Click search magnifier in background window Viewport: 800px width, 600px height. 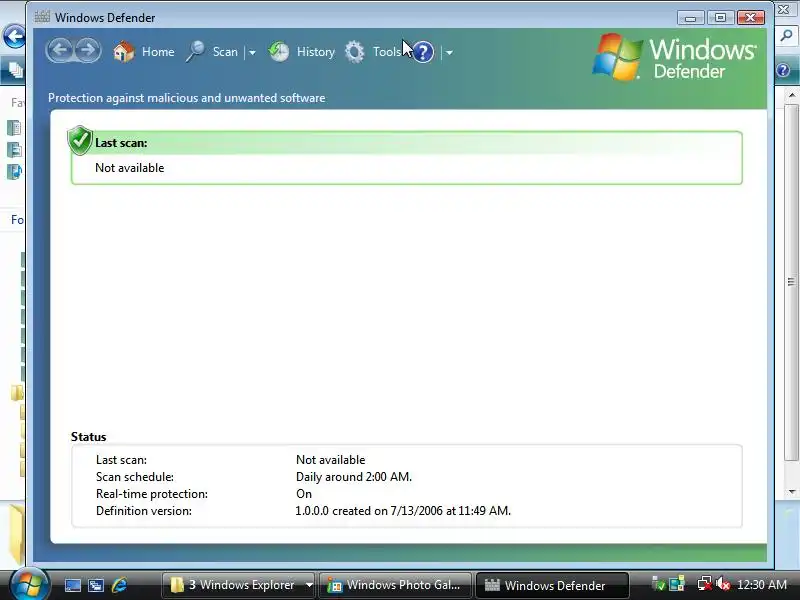coord(786,35)
